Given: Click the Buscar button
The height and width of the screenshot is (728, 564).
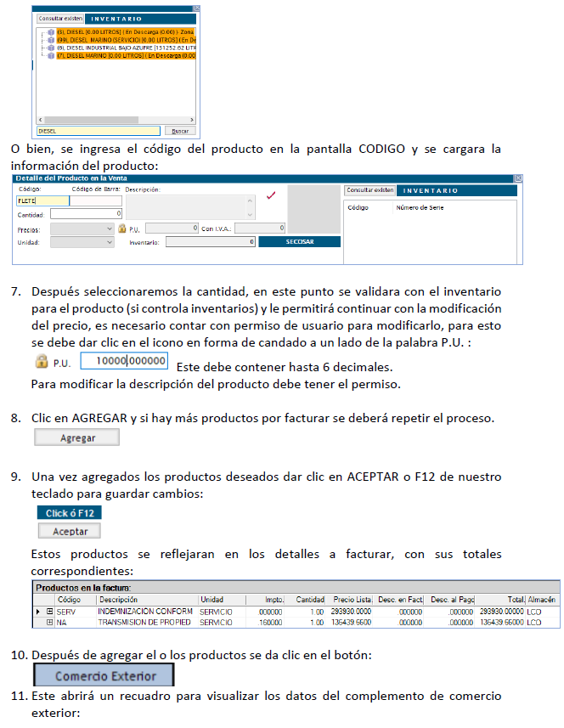Looking at the screenshot, I should (x=180, y=131).
